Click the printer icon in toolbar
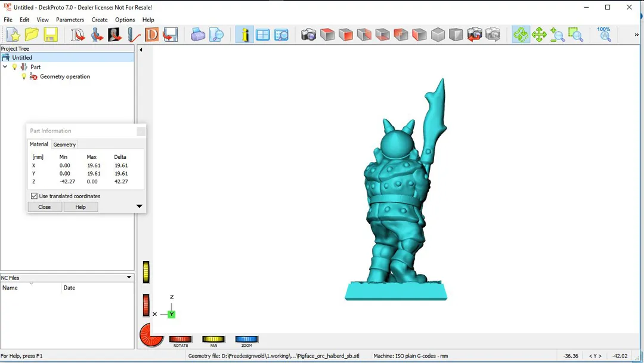Viewport: 644px width, 363px height. point(198,35)
